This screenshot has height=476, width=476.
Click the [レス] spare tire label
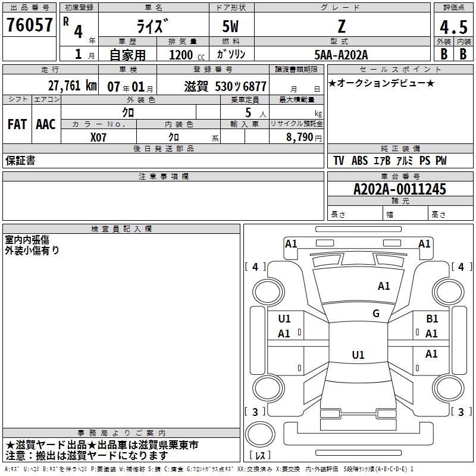(260, 455)
